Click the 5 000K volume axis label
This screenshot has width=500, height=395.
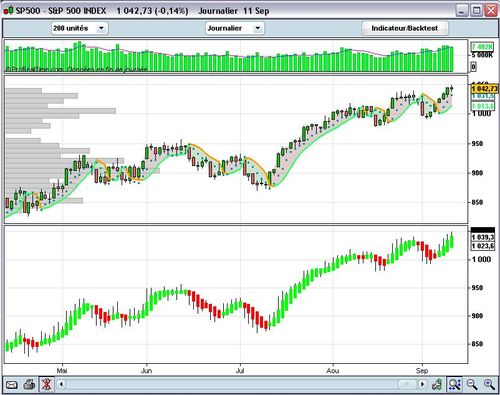482,55
